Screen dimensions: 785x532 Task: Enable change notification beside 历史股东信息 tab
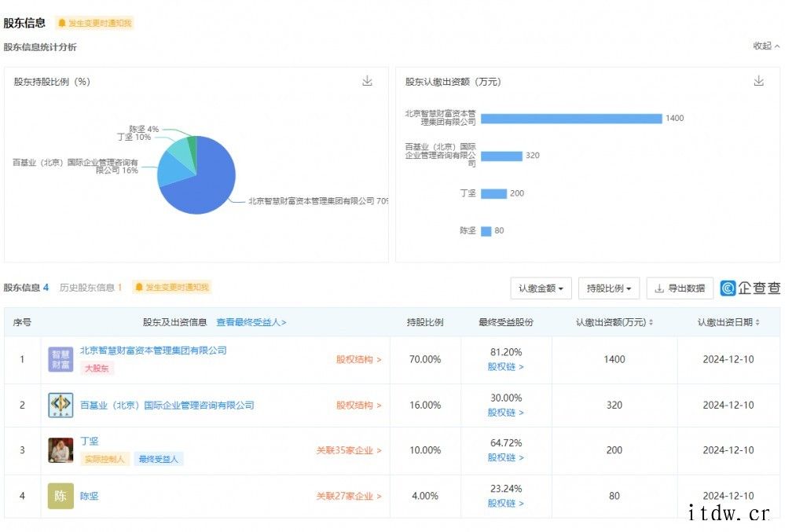point(172,288)
